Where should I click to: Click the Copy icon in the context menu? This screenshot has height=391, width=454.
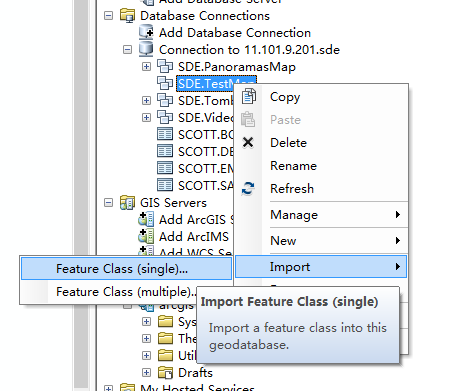pos(249,96)
